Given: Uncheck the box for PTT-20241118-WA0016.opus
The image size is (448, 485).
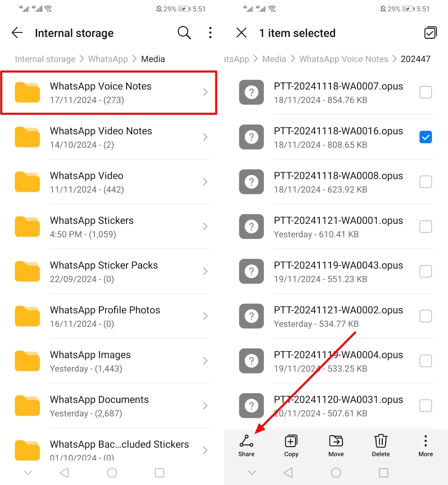Looking at the screenshot, I should click(x=426, y=137).
